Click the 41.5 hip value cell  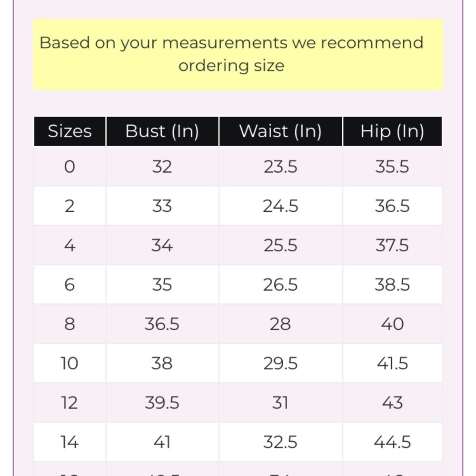[393, 363]
